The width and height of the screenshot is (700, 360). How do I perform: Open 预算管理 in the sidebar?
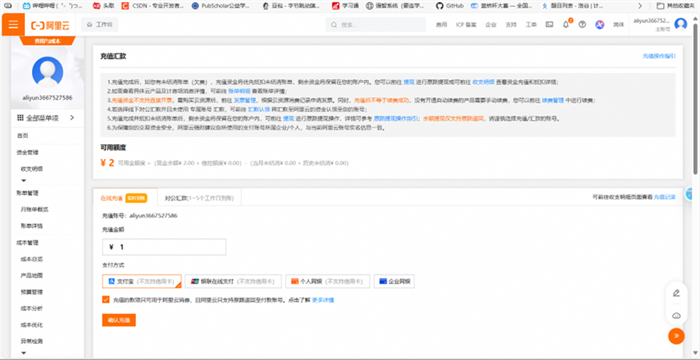click(32, 292)
